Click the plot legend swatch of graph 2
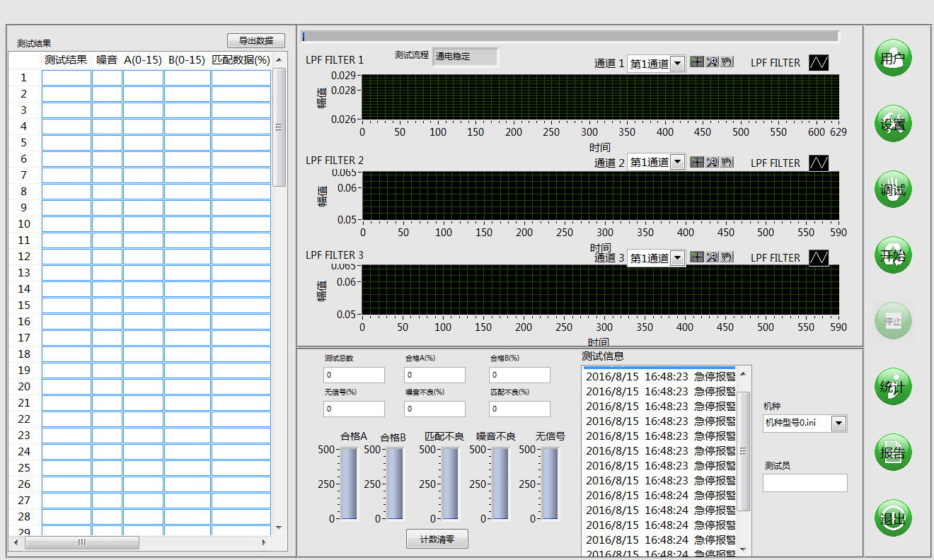 [819, 163]
